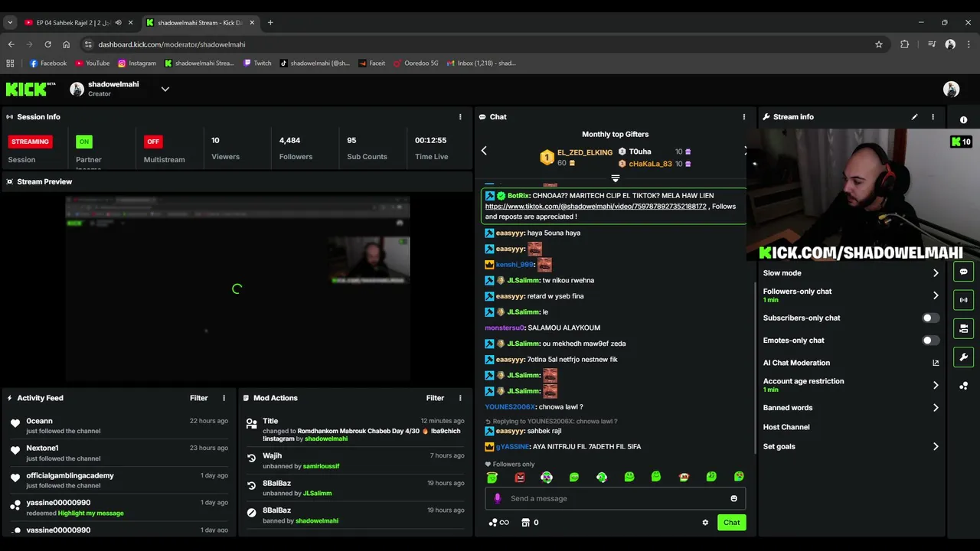Viewport: 980px width, 551px height.
Task: Mute the audio icon on the YouTube tab
Action: (x=118, y=23)
